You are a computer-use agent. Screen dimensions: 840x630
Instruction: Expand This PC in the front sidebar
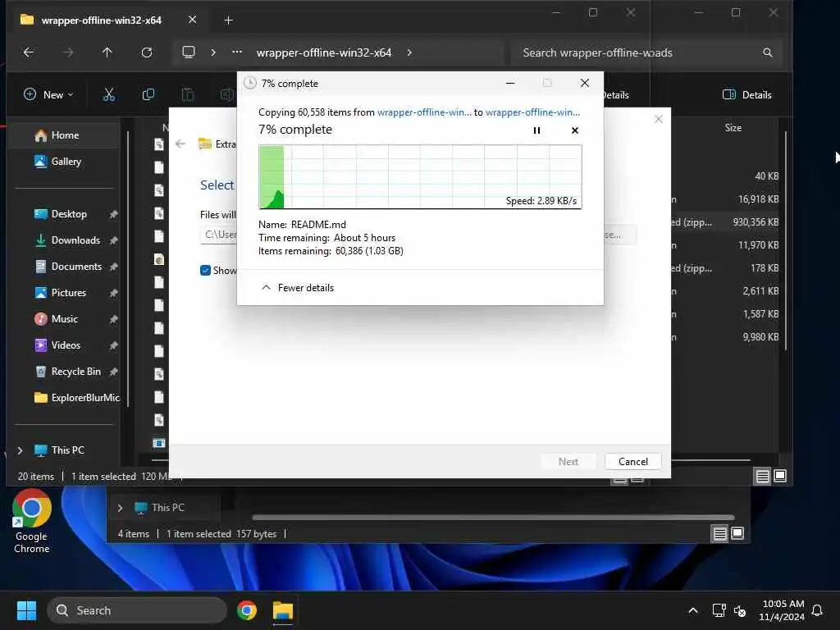[x=20, y=450]
